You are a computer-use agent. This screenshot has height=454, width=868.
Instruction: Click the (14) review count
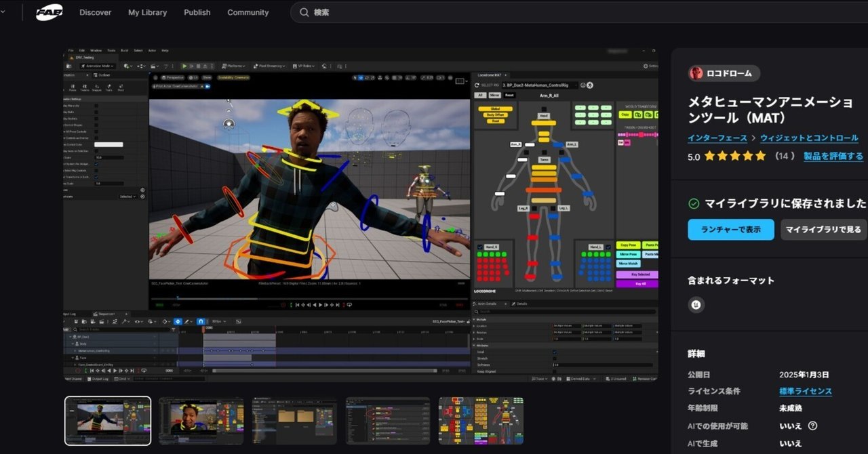point(785,157)
